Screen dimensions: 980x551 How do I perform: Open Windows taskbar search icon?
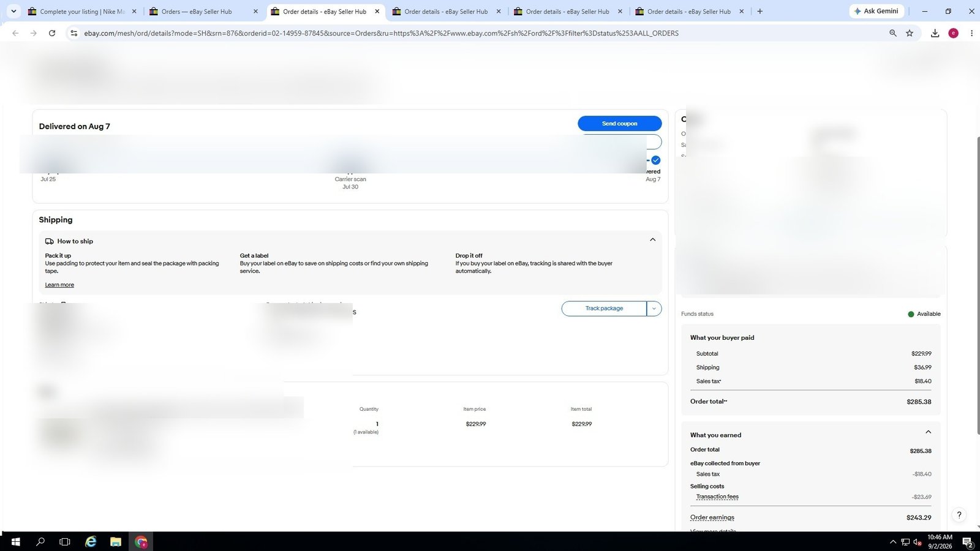(x=40, y=542)
